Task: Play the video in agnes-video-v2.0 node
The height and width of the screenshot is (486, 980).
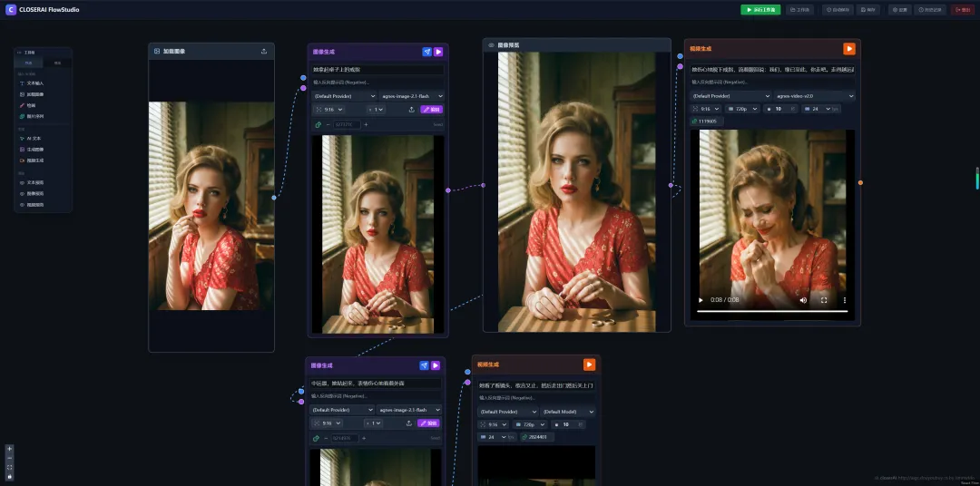Action: (701, 300)
